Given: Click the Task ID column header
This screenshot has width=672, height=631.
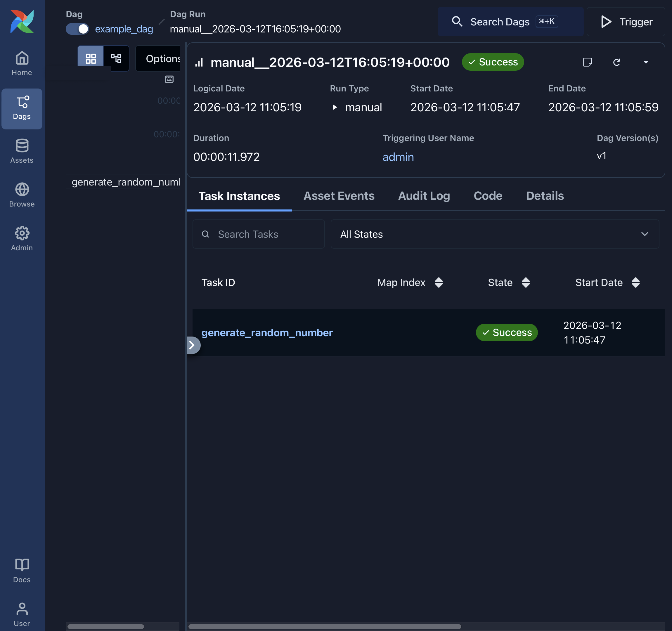Looking at the screenshot, I should [218, 282].
